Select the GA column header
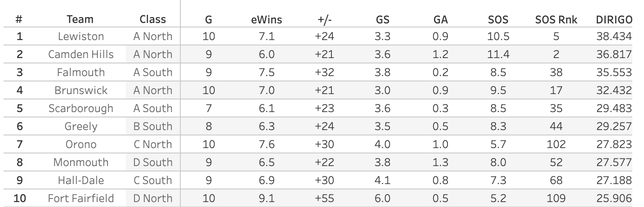Screen dimensions: 644x207 [440, 19]
